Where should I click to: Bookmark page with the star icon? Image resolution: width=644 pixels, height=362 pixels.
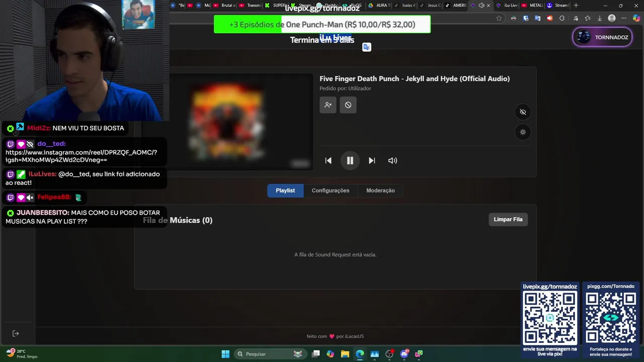tap(499, 18)
